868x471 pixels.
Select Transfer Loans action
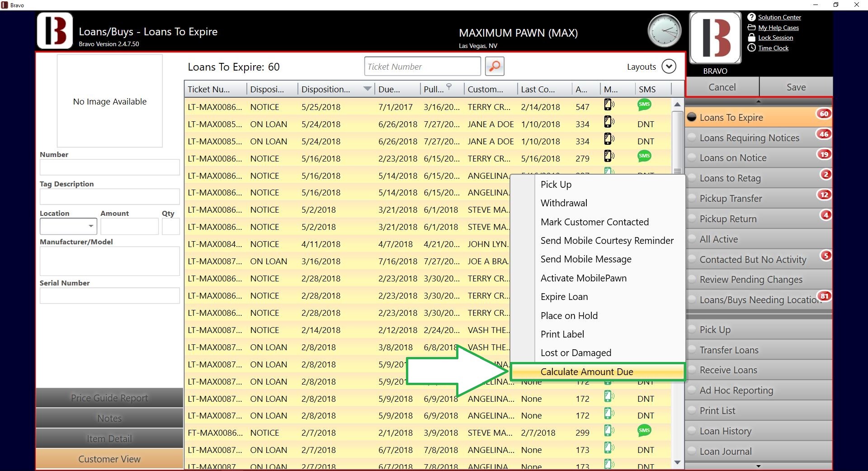click(x=759, y=350)
